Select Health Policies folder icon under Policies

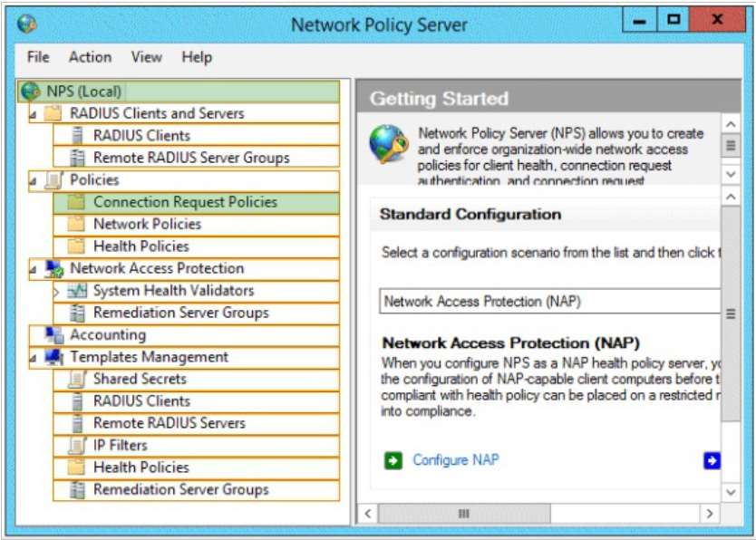tap(76, 246)
